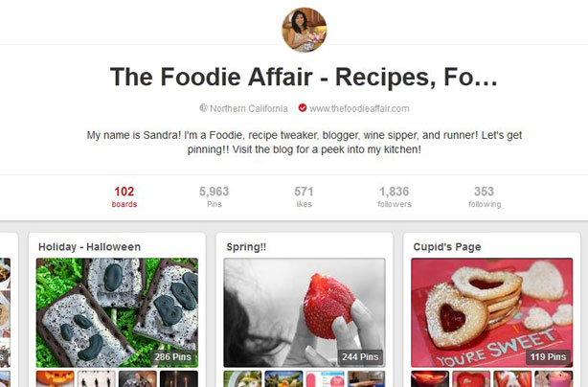Switch to the 5,963 Pins tab
The image size is (588, 387).
point(215,197)
